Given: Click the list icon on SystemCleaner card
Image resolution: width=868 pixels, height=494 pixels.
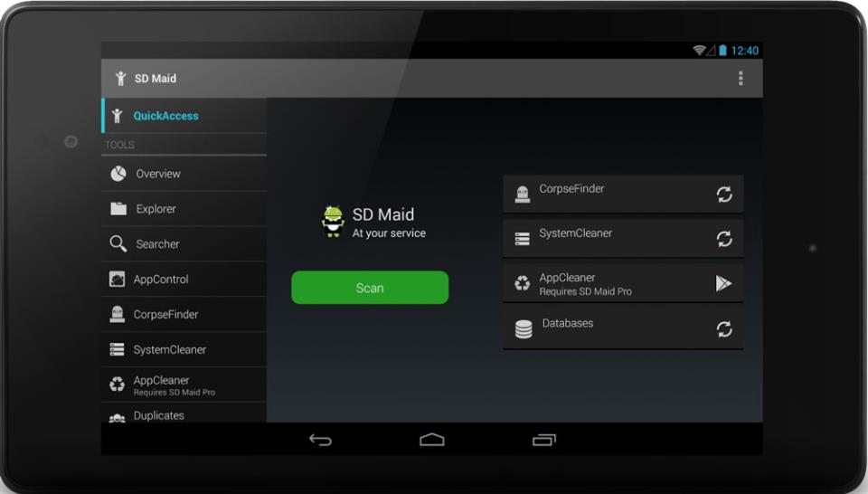Looking at the screenshot, I should (x=522, y=239).
